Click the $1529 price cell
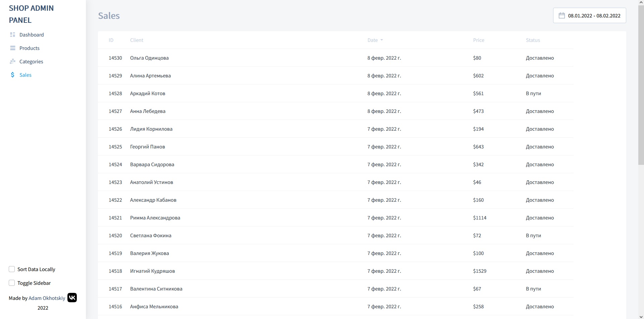 480,271
